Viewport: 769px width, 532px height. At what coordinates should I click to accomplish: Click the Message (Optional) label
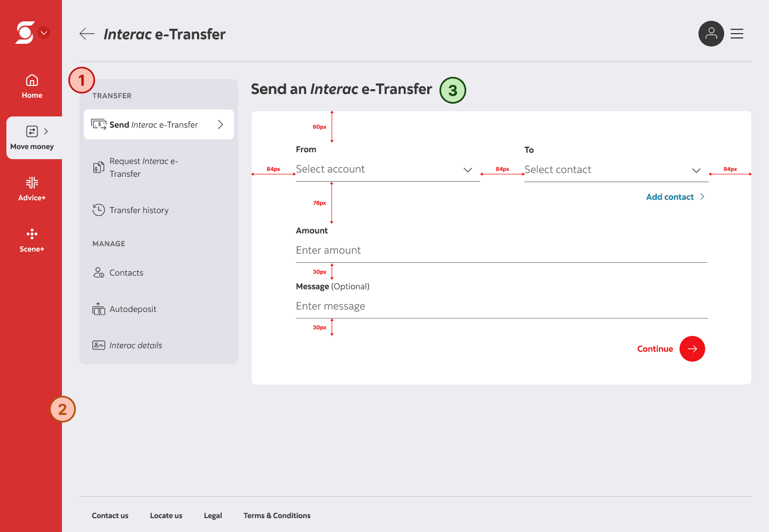tap(333, 286)
